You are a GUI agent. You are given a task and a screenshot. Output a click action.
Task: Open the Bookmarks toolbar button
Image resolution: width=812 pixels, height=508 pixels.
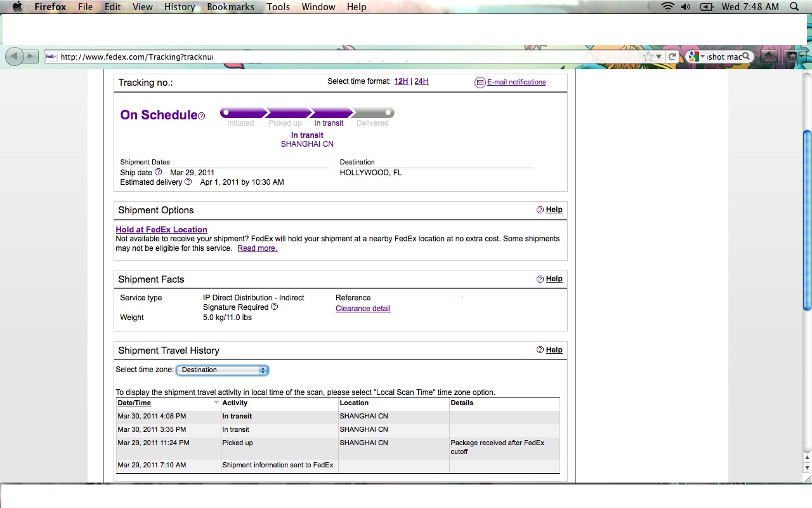pos(794,57)
